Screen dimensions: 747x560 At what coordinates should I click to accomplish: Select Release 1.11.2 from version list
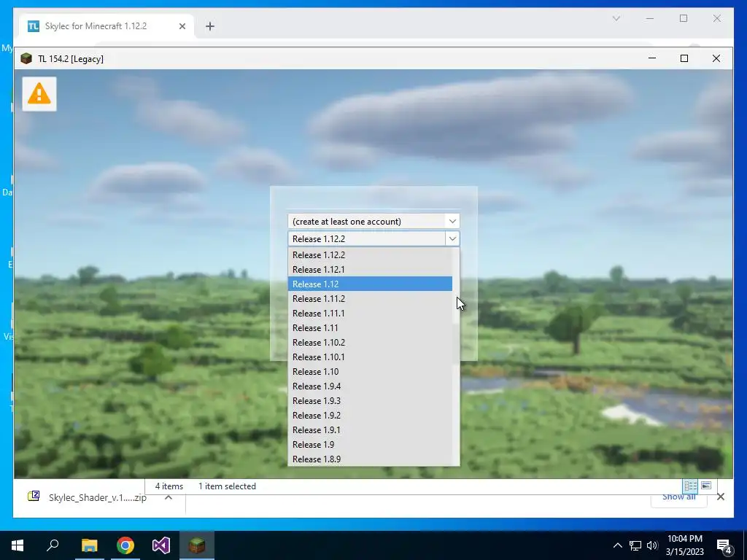(x=370, y=298)
